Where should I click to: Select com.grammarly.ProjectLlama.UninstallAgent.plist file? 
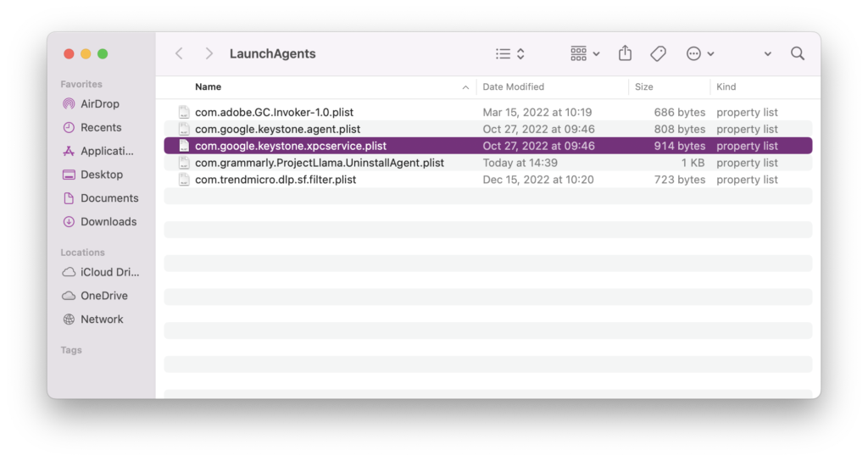[319, 163]
